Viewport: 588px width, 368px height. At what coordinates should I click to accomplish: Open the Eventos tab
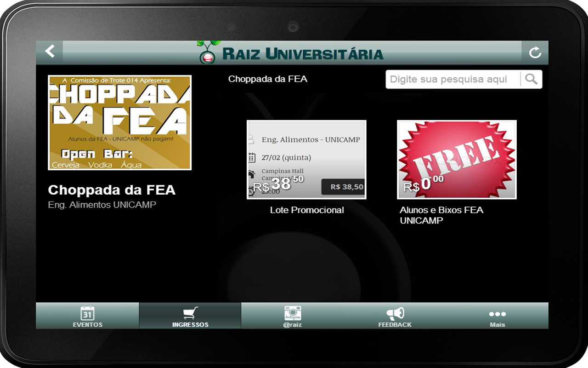pos(87,316)
